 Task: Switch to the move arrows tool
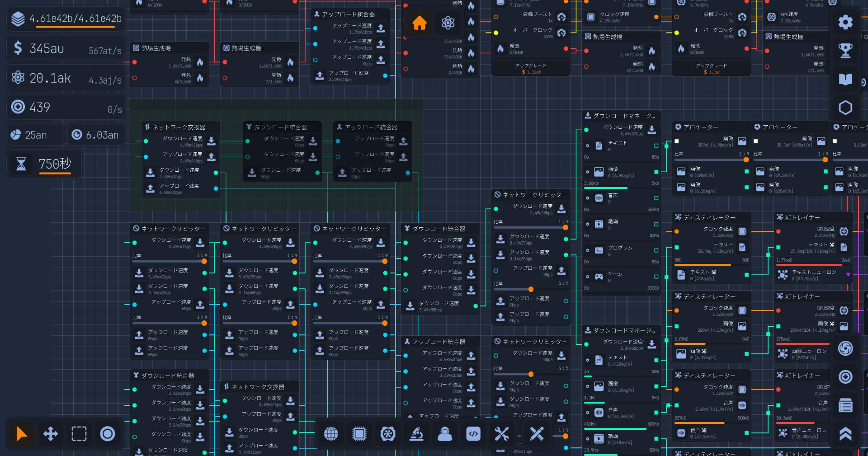pos(50,434)
